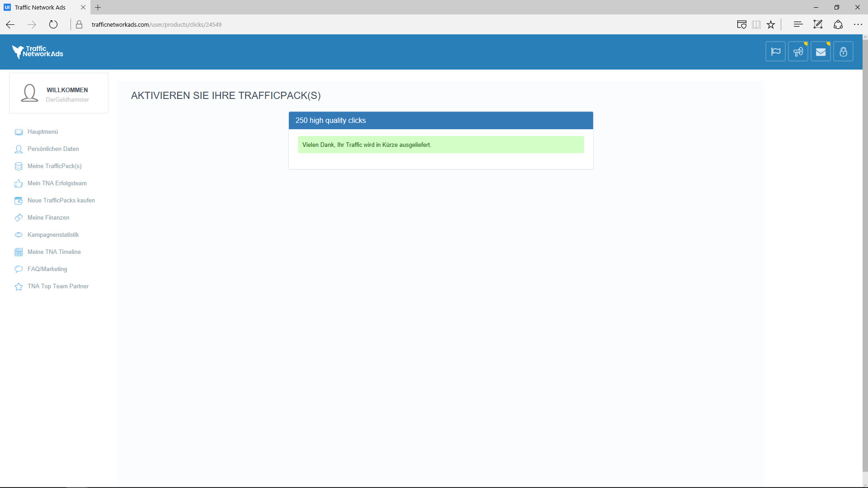
Task: Click the web note pen icon
Action: click(818, 24)
